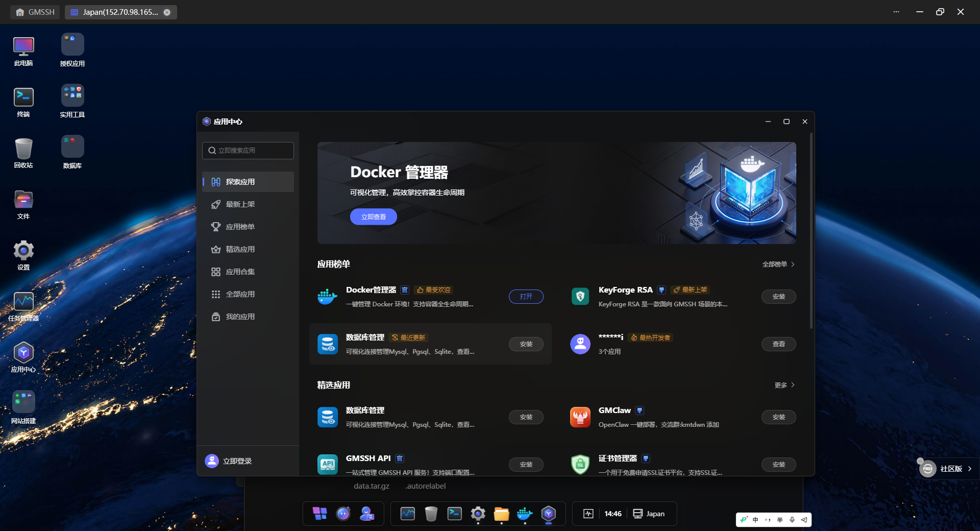Open the terminal icon in the dock
The width and height of the screenshot is (980, 531).
point(455,514)
